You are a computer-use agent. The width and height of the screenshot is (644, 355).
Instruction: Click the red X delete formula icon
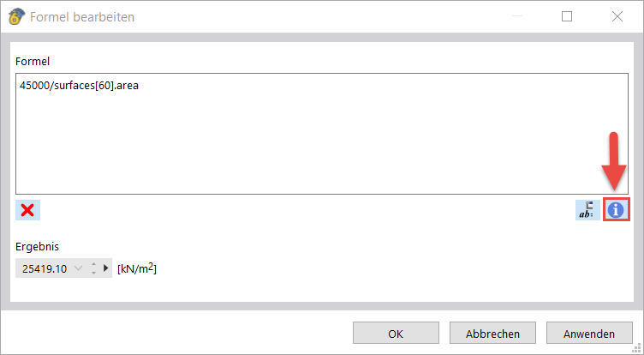click(27, 210)
